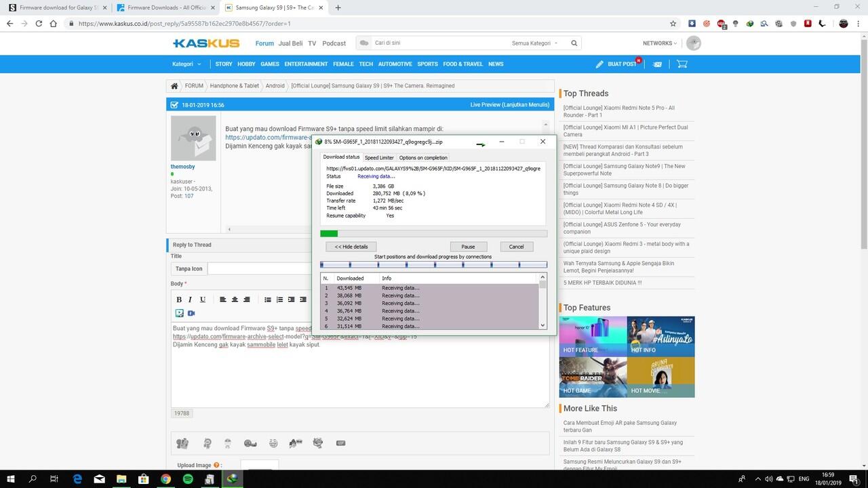Insert a numbered list in editor
The image size is (868, 488).
point(279,299)
